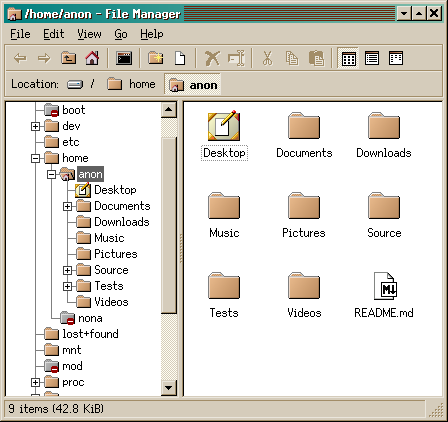Click the Home directory toolbar icon
This screenshot has width=448, height=422.
(92, 58)
